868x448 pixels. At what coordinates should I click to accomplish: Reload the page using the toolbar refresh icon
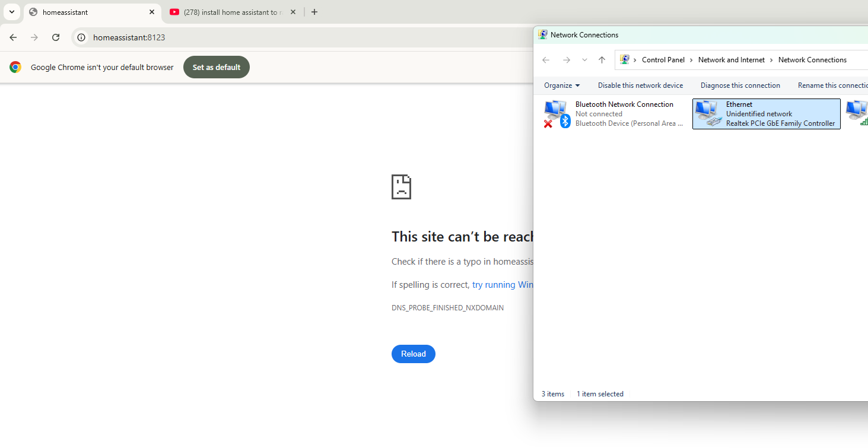[x=56, y=37]
